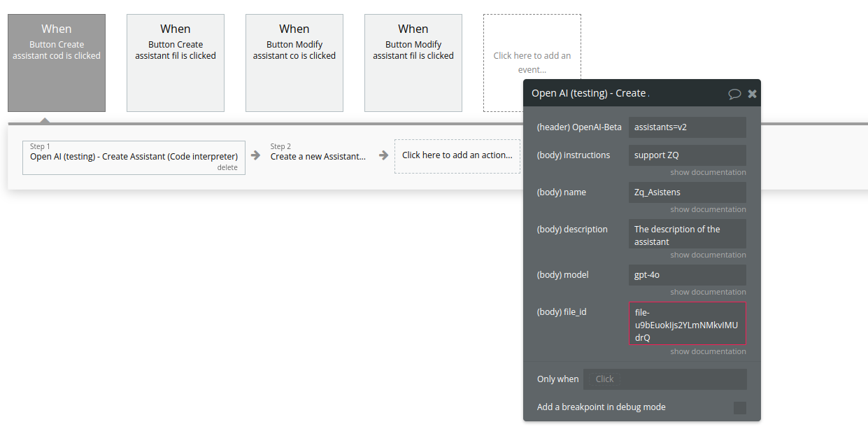868x443 pixels.
Task: Open the Modify assistant fil clicked event
Action: point(413,63)
